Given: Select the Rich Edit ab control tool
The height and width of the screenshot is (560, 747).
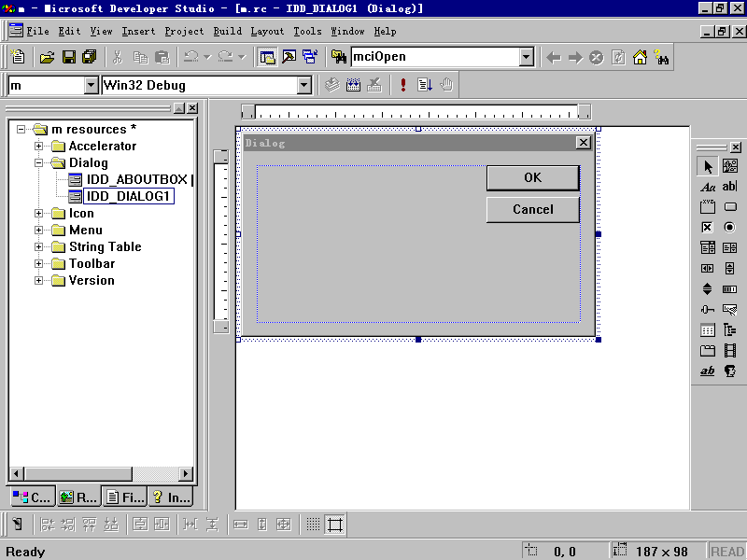Looking at the screenshot, I should coord(708,371).
